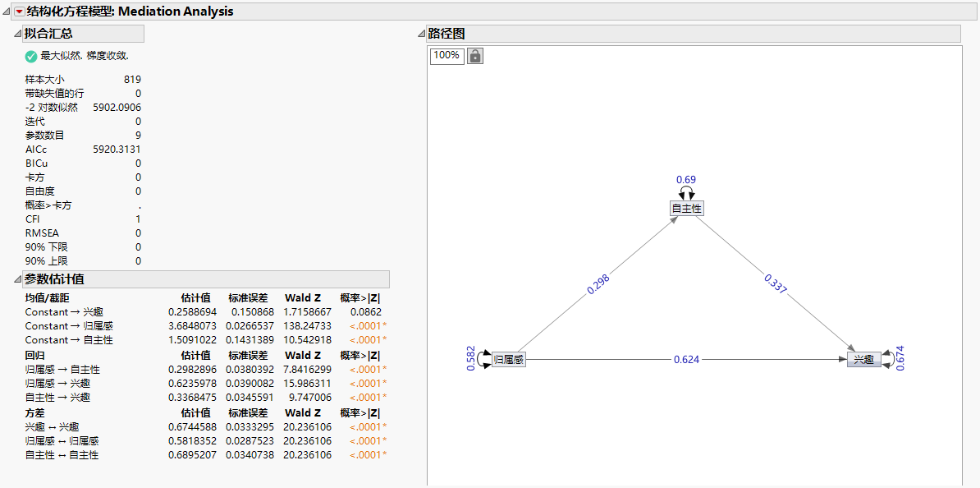Click the 0.582 variance label beside 归属感

[x=470, y=359]
